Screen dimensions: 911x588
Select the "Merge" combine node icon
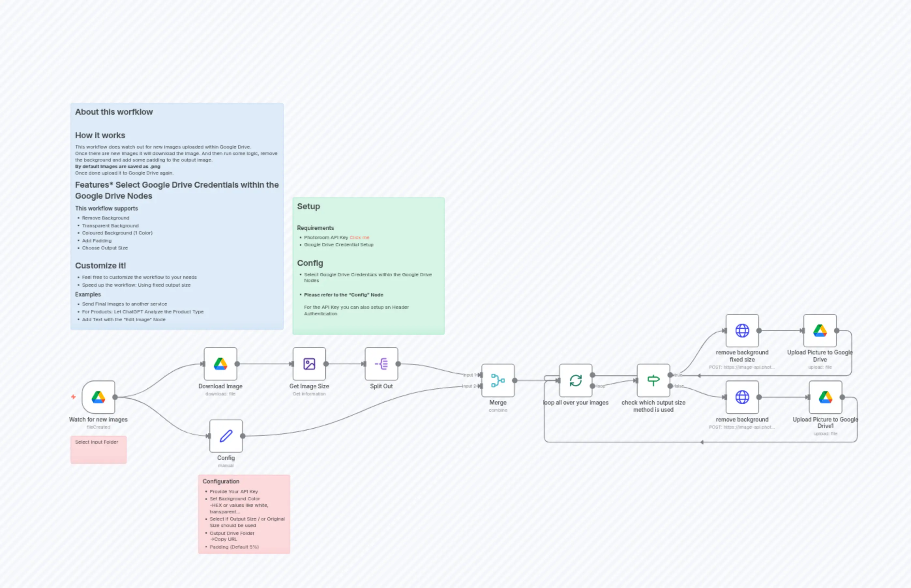pyautogui.click(x=498, y=380)
